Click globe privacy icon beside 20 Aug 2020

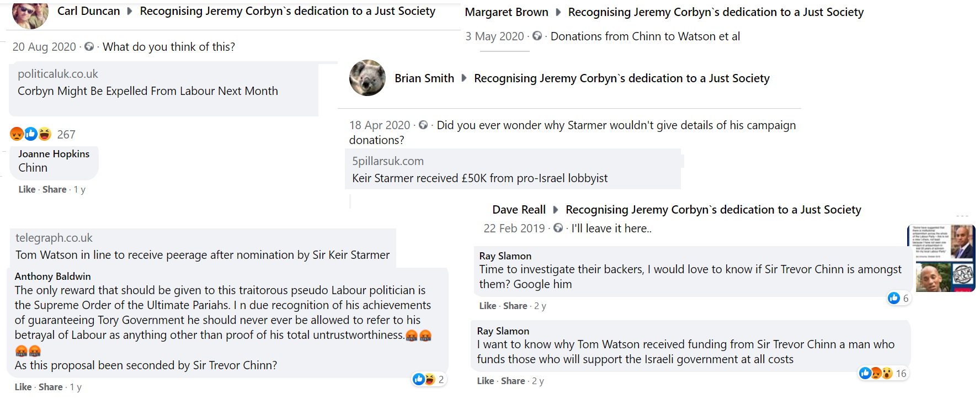(x=89, y=46)
